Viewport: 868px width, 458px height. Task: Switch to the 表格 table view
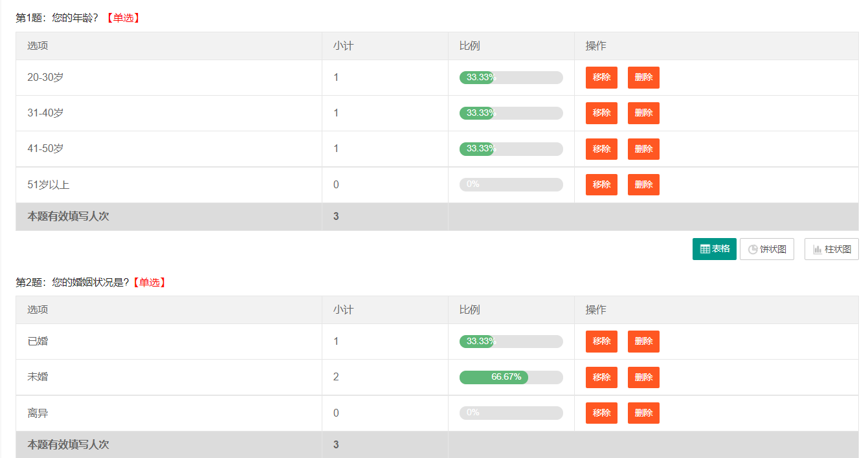point(714,249)
